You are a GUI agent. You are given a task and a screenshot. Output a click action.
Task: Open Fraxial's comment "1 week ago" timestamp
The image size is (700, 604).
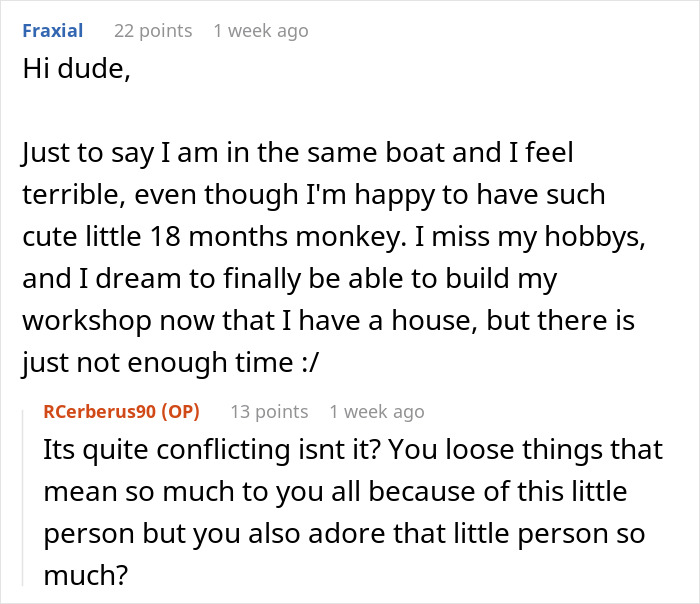coord(260,31)
